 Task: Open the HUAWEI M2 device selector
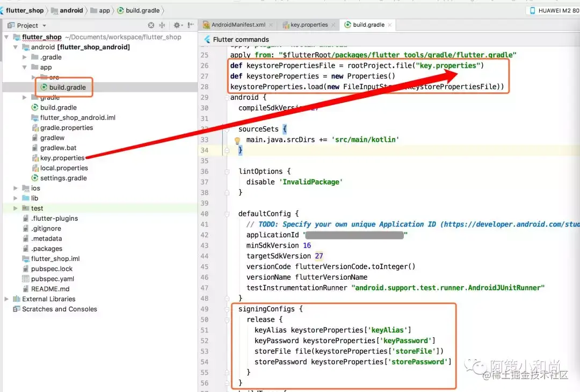(554, 11)
